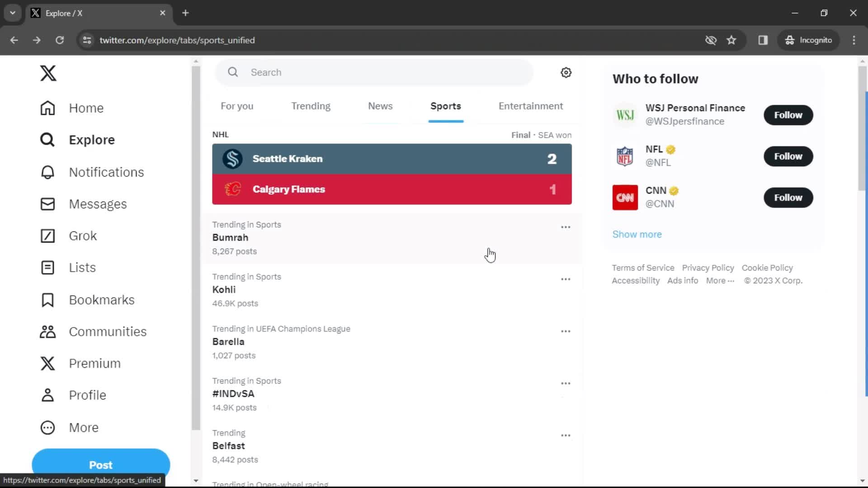Switch to the Trending tab
868x488 pixels.
tap(311, 105)
